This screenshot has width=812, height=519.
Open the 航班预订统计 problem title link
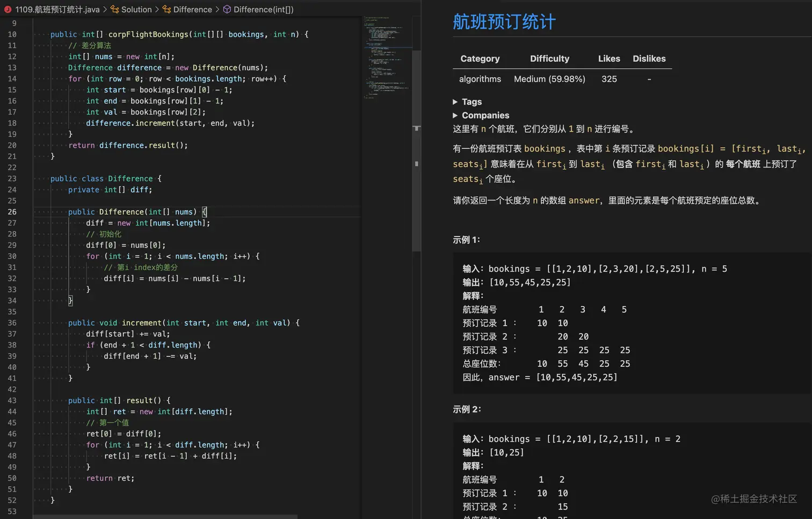(504, 21)
